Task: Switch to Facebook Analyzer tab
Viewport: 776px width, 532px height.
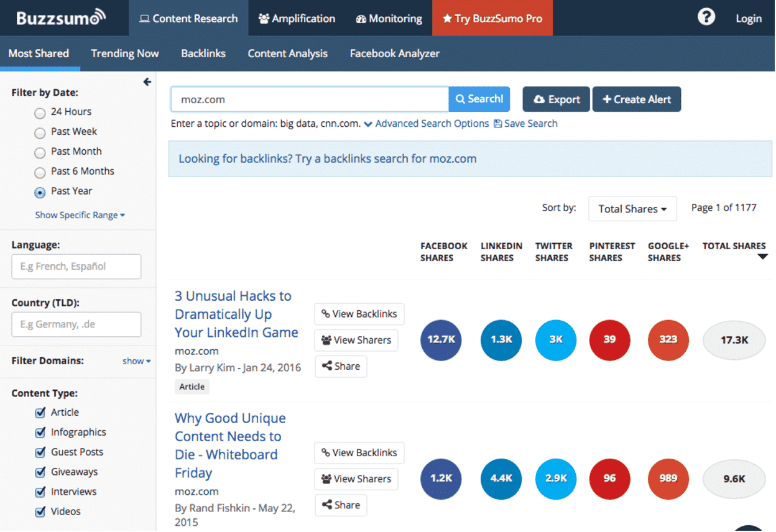Action: 395,53
